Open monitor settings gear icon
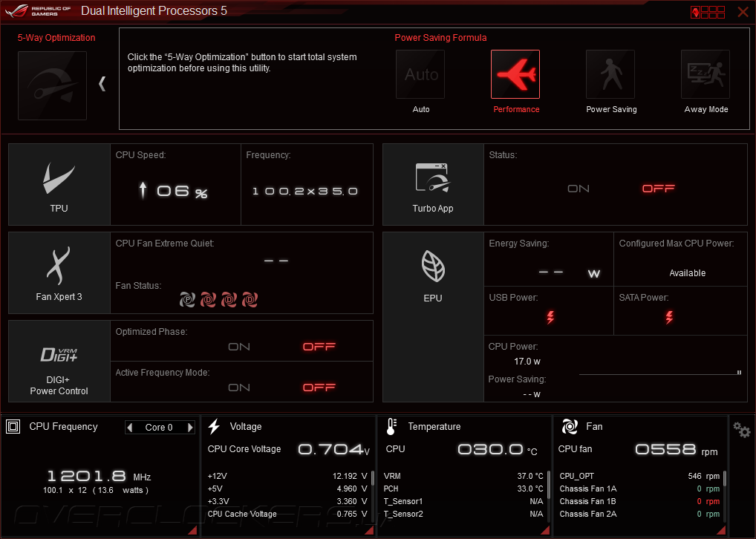The height and width of the screenshot is (539, 756). pyautogui.click(x=742, y=430)
